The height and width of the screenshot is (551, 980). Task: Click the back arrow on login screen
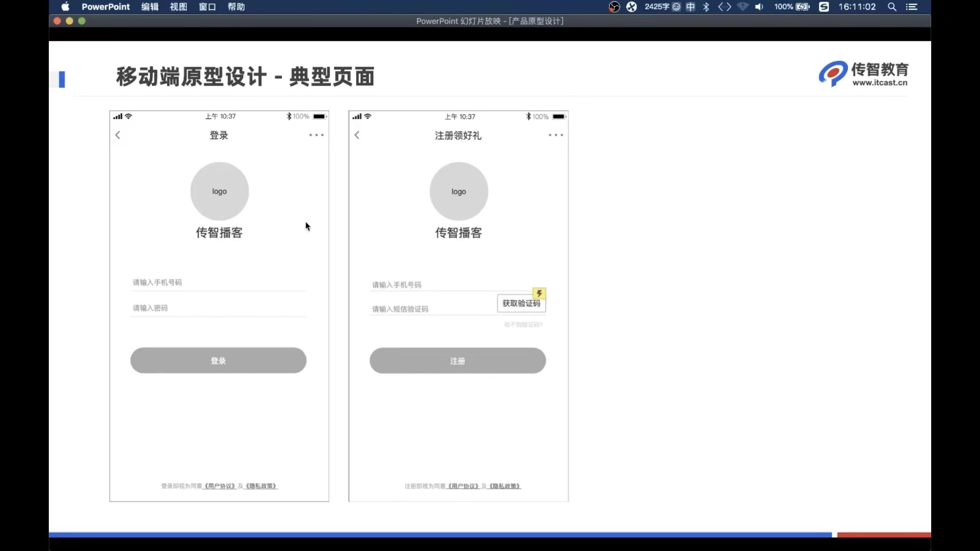(x=118, y=135)
